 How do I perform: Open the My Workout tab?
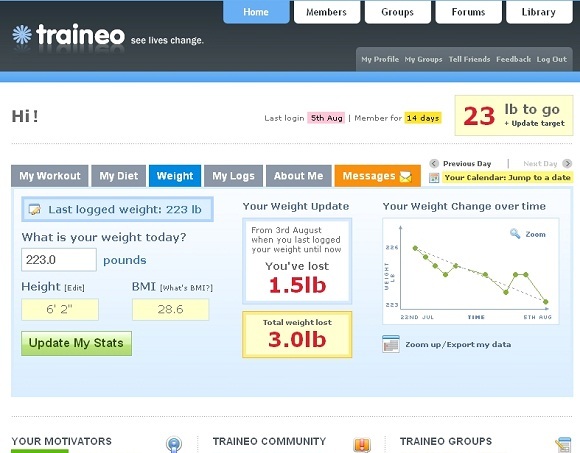tap(50, 176)
